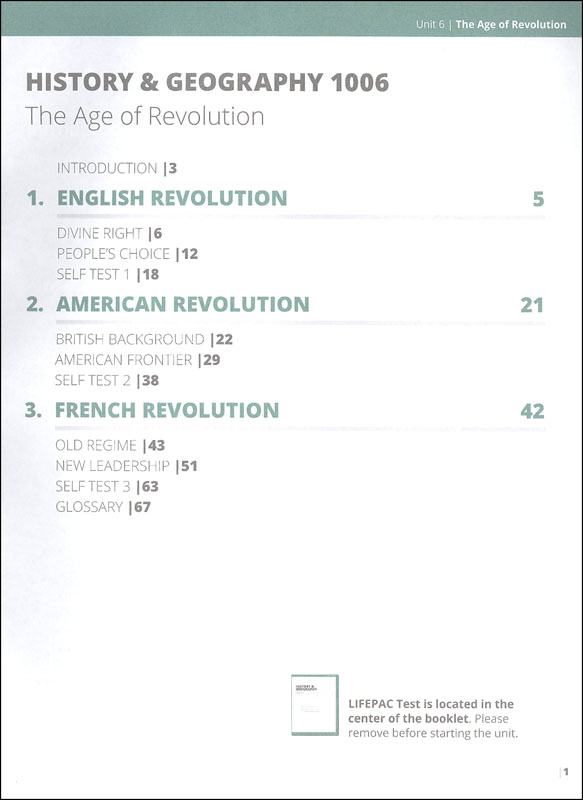
Task: Select the French Revolution section heading
Action: click(167, 411)
